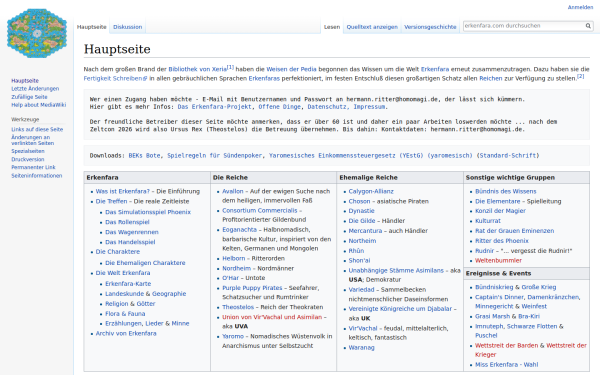Open the Offene Dinge link

pos(280,107)
